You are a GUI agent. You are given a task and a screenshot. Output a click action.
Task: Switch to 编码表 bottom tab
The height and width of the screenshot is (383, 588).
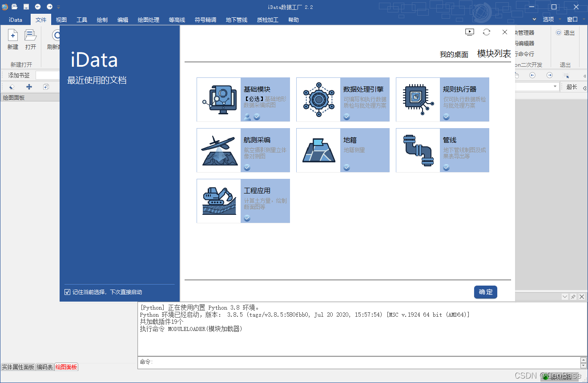[45, 367]
